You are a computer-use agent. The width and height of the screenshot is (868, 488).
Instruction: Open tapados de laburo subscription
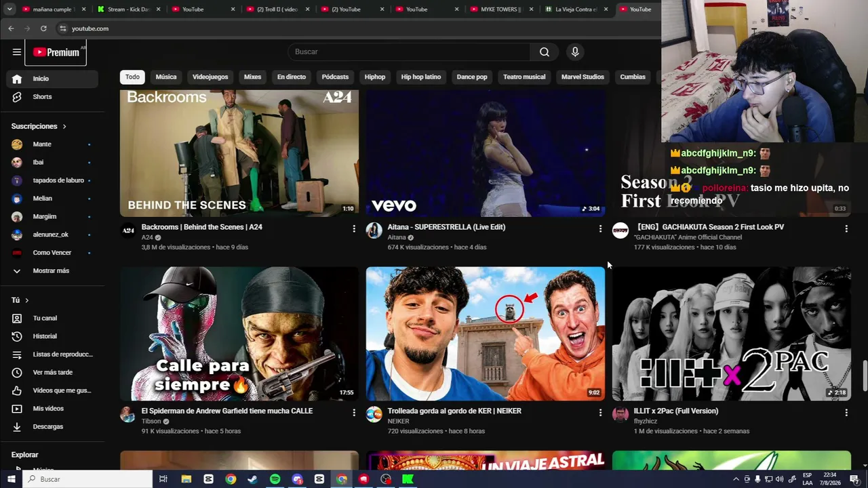[52, 180]
